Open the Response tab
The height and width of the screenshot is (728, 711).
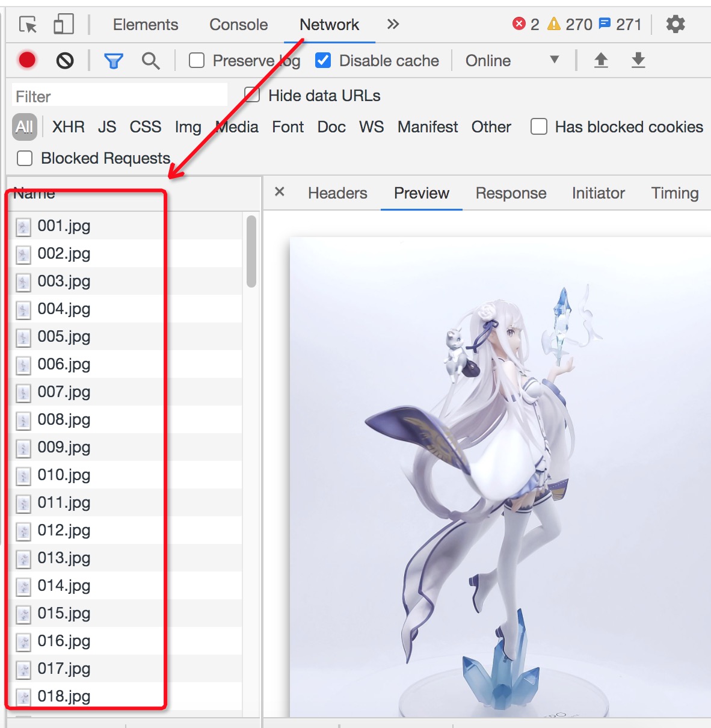tap(511, 193)
